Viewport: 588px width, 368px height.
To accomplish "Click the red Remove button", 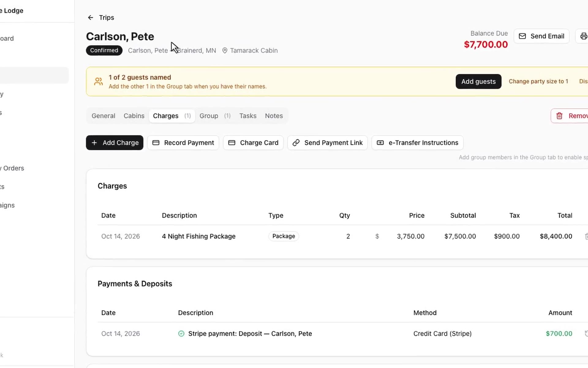I will 570,116.
